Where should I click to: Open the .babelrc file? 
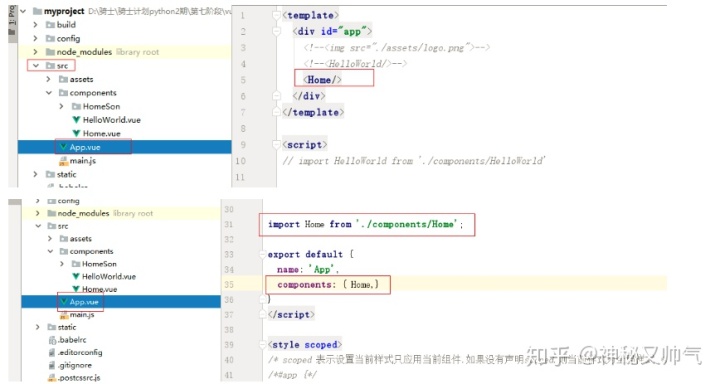(x=72, y=340)
